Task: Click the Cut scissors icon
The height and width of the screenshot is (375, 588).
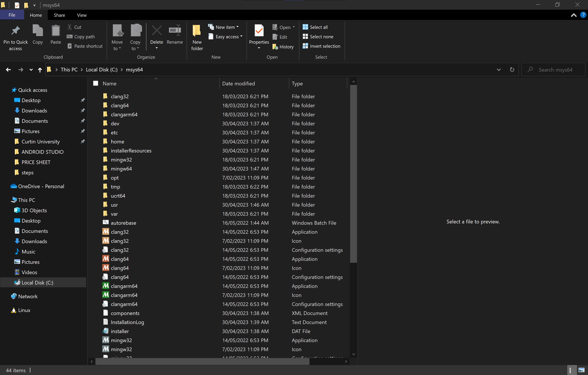Action: (x=70, y=27)
